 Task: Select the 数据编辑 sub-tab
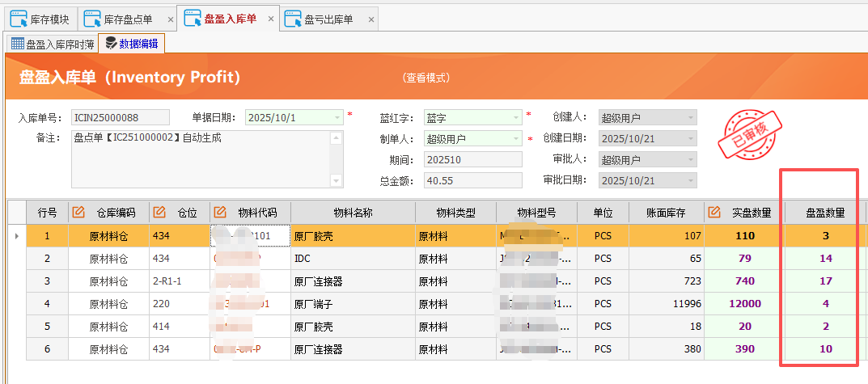point(132,44)
